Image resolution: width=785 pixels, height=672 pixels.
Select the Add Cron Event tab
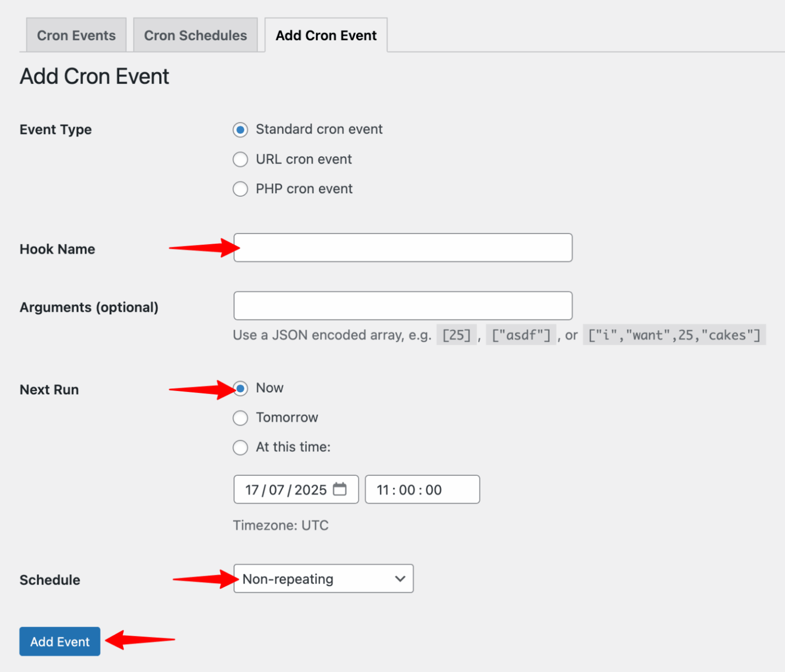tap(326, 35)
